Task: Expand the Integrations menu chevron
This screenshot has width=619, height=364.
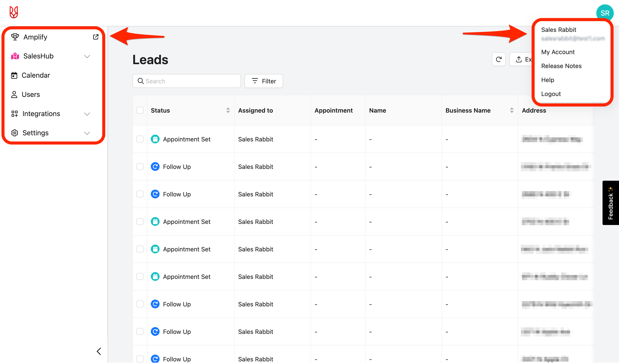Action: [x=87, y=114]
